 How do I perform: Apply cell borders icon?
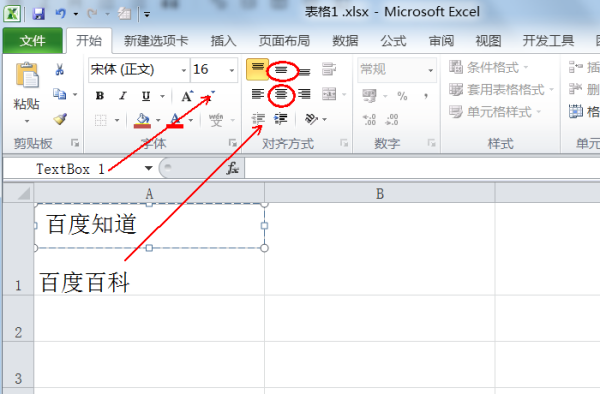101,120
